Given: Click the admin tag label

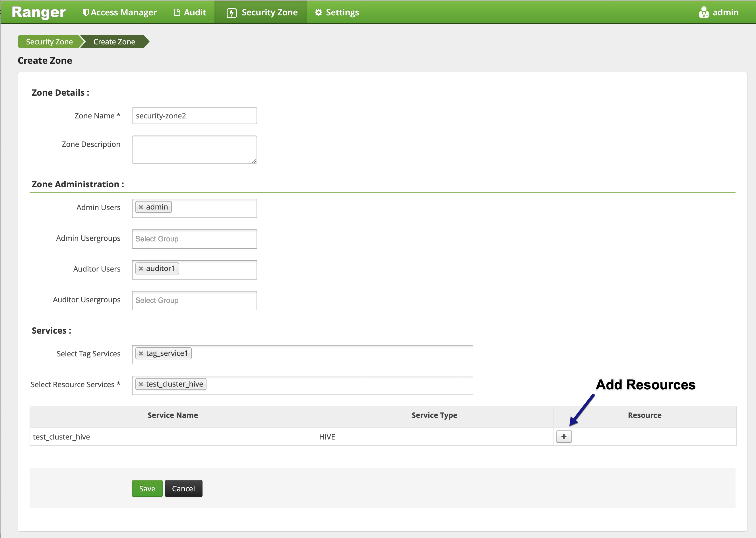Looking at the screenshot, I should pyautogui.click(x=157, y=207).
